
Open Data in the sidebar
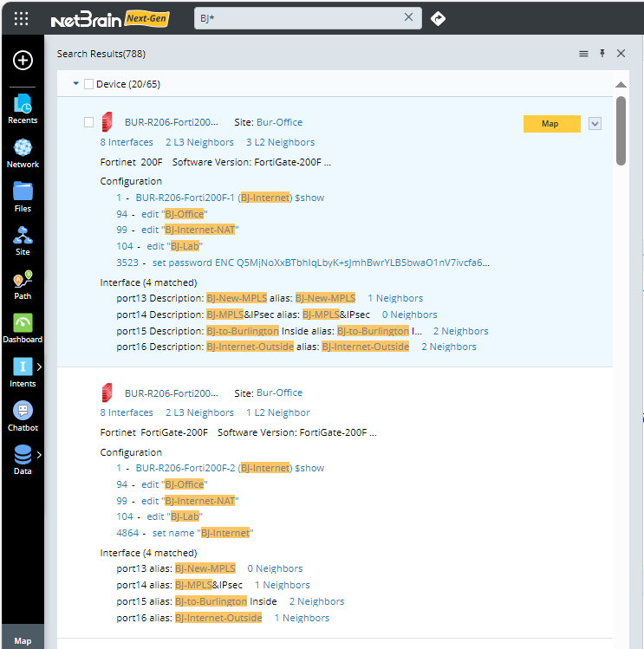[23, 460]
